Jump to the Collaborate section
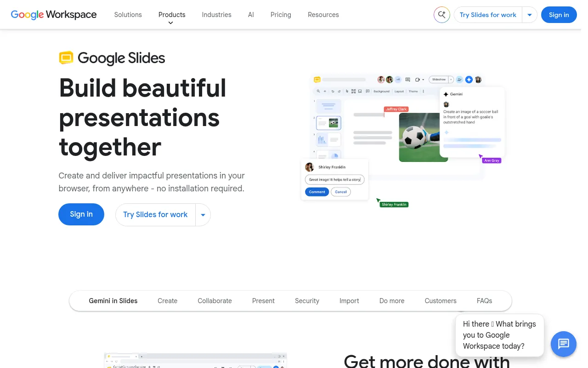The width and height of the screenshot is (588, 368). (x=215, y=301)
